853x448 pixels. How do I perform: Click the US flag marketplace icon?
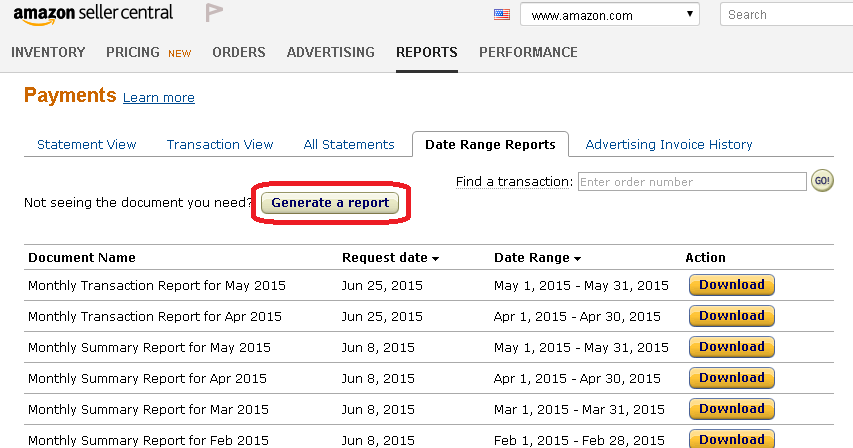(x=502, y=15)
